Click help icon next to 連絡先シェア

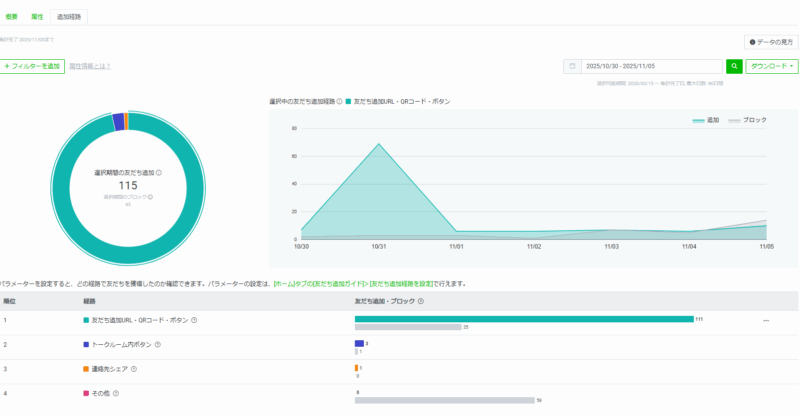pos(134,369)
